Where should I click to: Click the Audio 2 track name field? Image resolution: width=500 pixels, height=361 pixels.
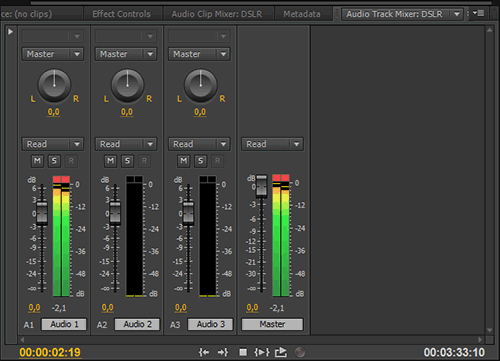pos(137,324)
